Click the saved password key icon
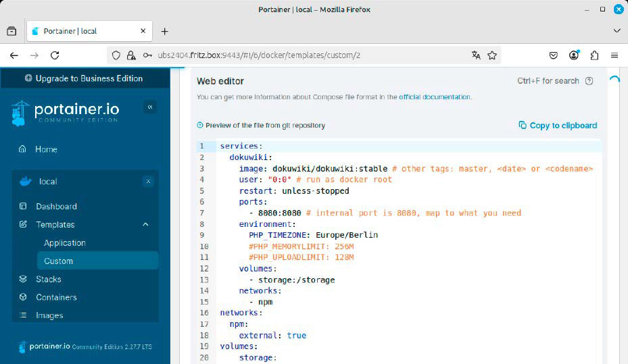This screenshot has width=628, height=364. click(x=147, y=55)
